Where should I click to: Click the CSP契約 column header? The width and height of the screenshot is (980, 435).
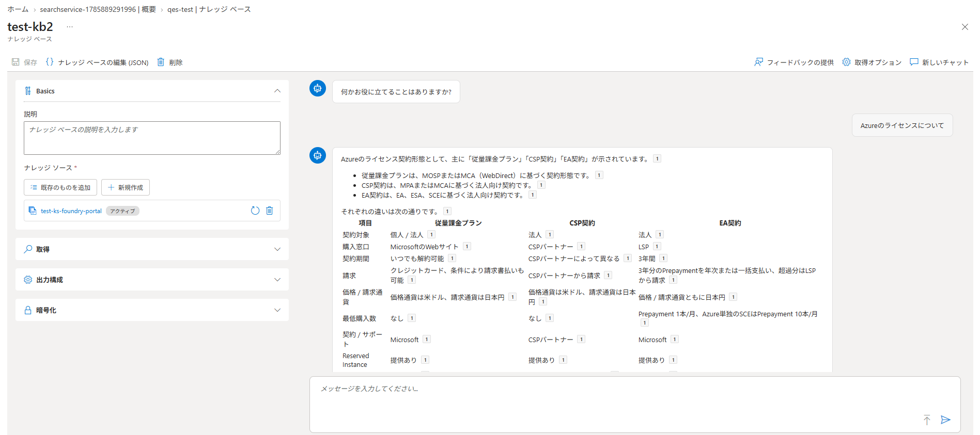pyautogui.click(x=582, y=223)
